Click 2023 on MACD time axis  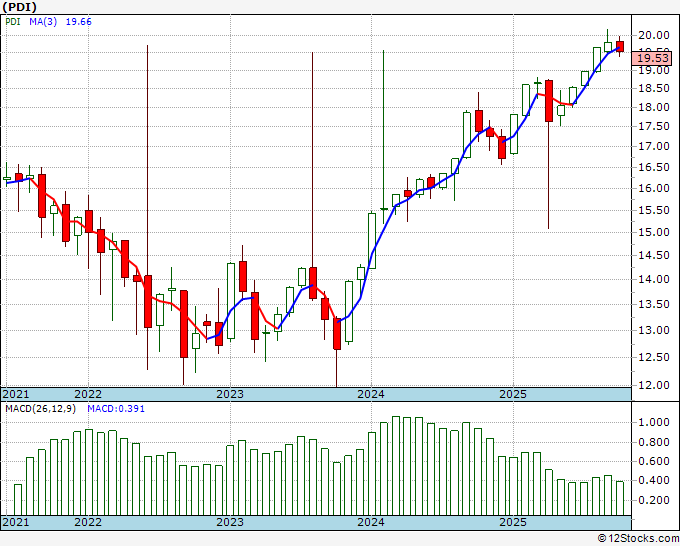pyautogui.click(x=230, y=522)
